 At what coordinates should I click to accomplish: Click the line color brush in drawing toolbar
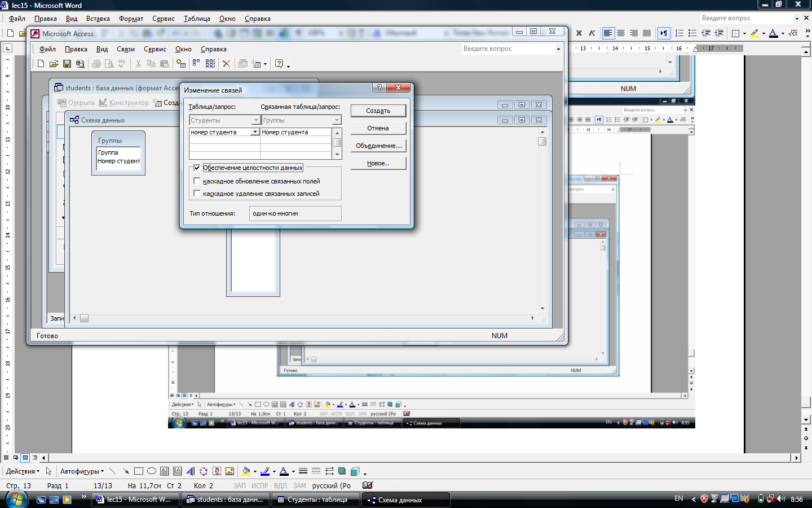coord(265,471)
